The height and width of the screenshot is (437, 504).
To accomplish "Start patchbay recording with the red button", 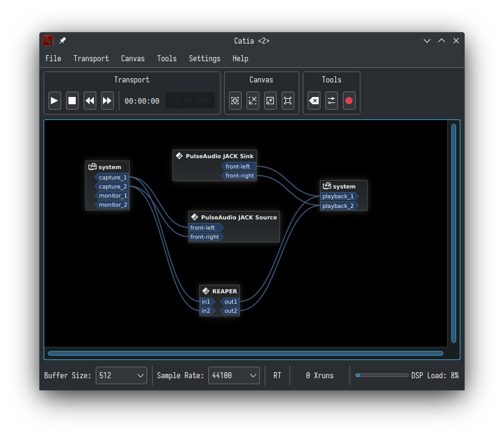I will (349, 101).
